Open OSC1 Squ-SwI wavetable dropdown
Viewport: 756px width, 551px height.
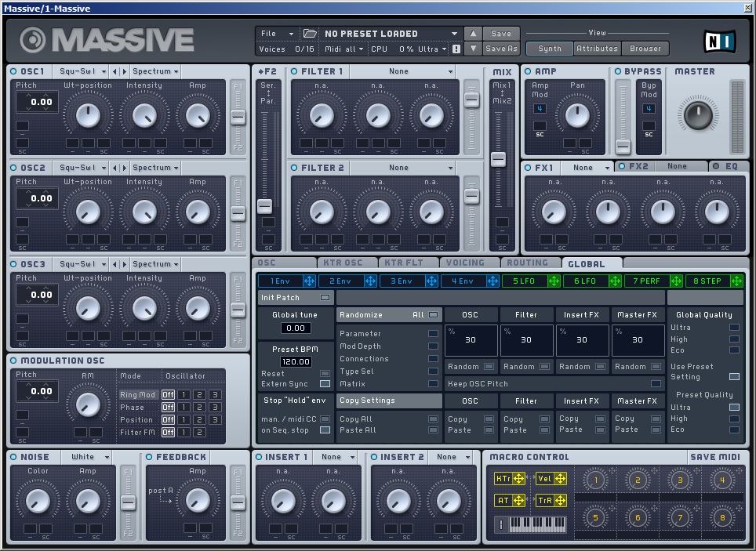81,71
